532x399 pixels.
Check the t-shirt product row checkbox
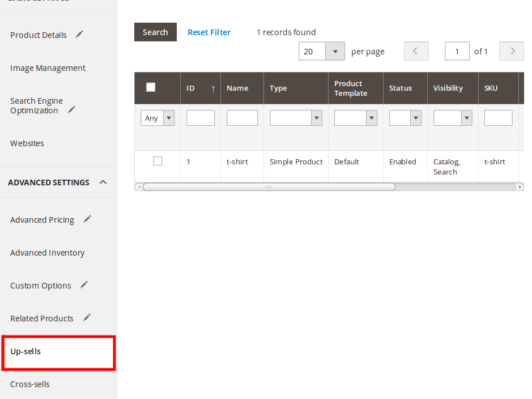(158, 162)
